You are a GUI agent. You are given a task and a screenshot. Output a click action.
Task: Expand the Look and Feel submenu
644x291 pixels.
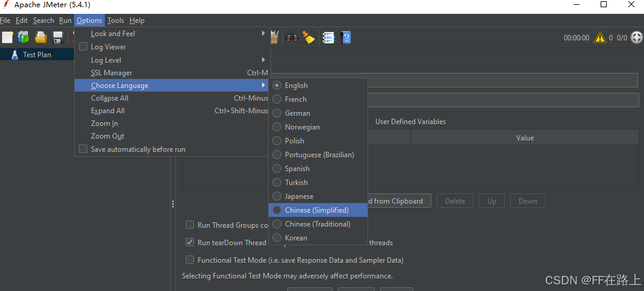[x=172, y=34]
